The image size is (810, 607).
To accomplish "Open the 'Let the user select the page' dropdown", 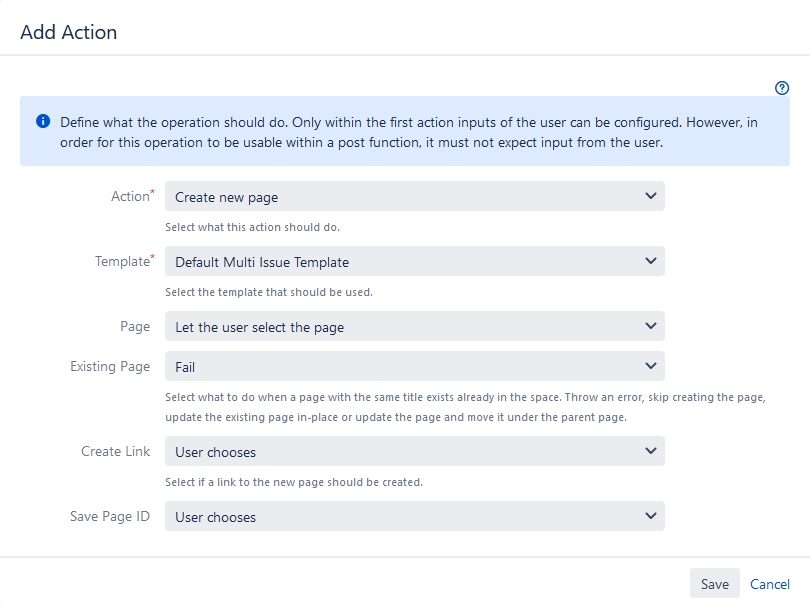I will click(x=414, y=326).
